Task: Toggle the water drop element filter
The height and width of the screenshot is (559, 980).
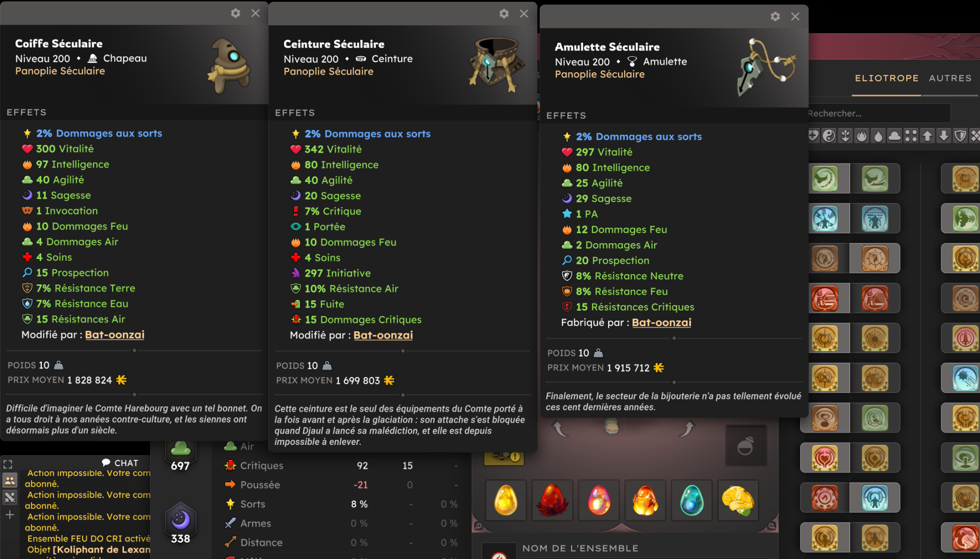Action: pyautogui.click(x=878, y=136)
